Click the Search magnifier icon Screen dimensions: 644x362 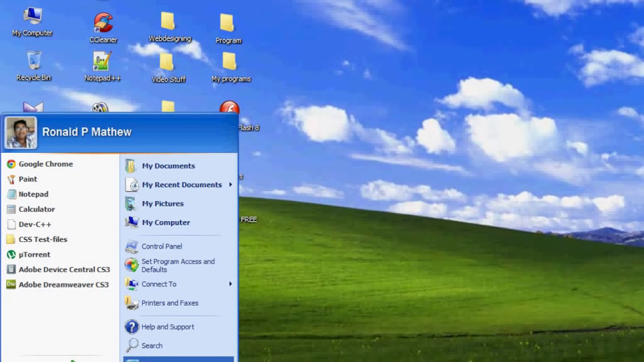pos(131,345)
